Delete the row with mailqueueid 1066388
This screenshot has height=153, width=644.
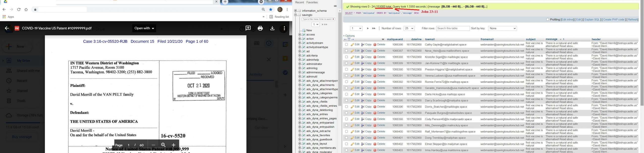click(379, 57)
